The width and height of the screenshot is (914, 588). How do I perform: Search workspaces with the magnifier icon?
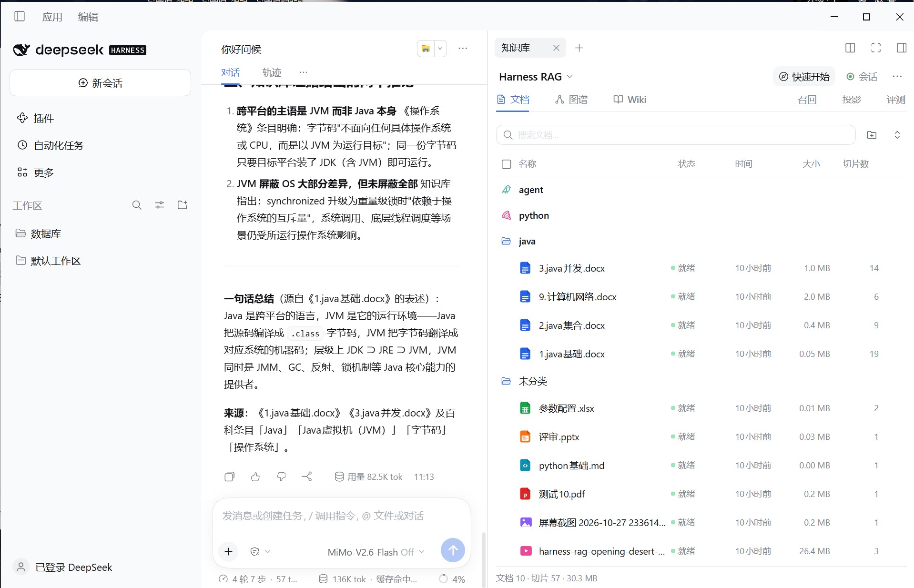coord(137,205)
